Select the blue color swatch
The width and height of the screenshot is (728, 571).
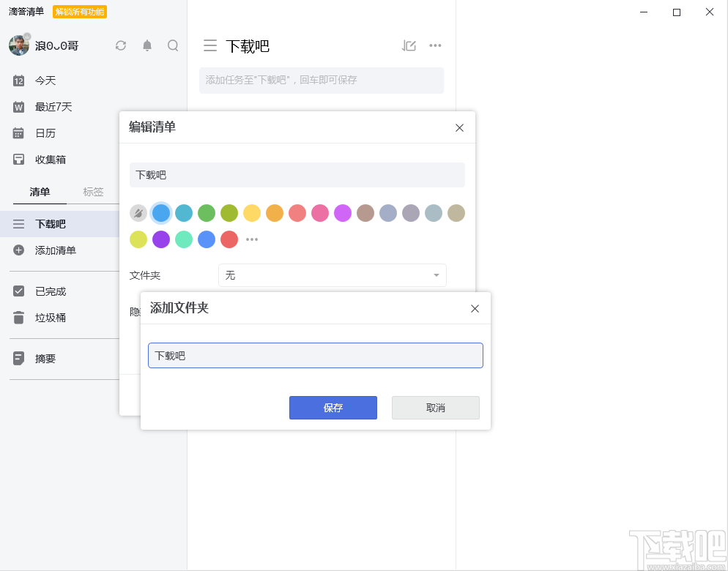(161, 213)
